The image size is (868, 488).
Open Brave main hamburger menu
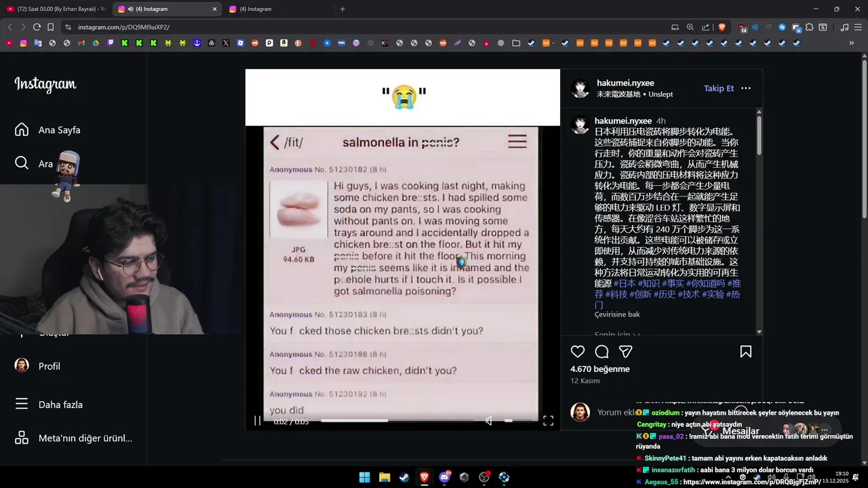[859, 27]
